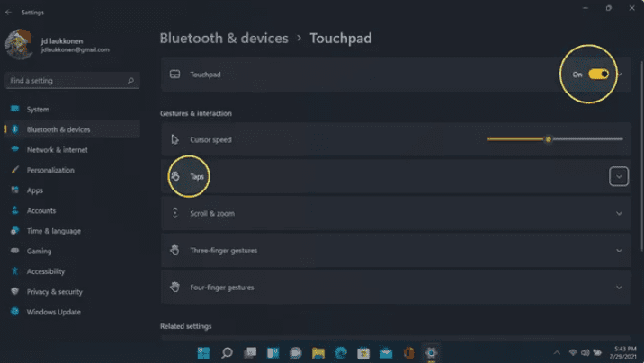Select Personalization in the sidebar
This screenshot has width=644, height=363.
[50, 170]
